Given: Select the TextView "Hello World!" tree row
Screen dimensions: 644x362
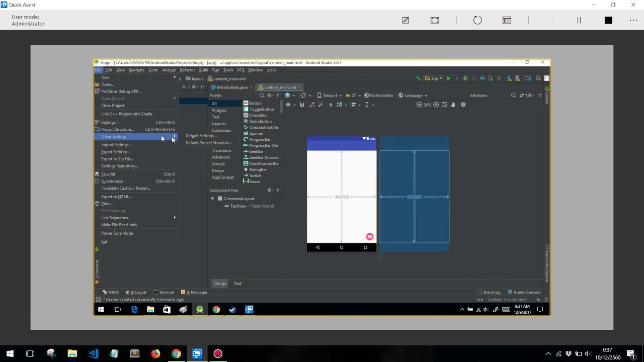Looking at the screenshot, I should coord(250,206).
